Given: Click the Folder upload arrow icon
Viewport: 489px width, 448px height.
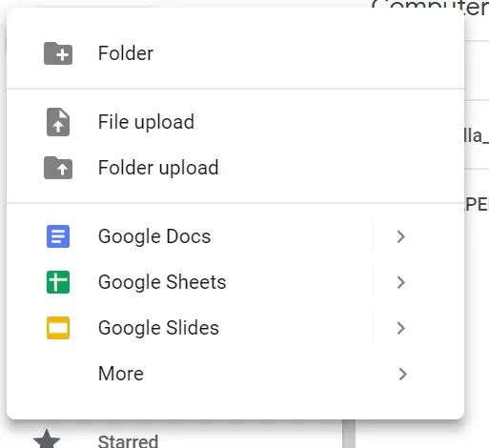Looking at the screenshot, I should click(58, 168).
